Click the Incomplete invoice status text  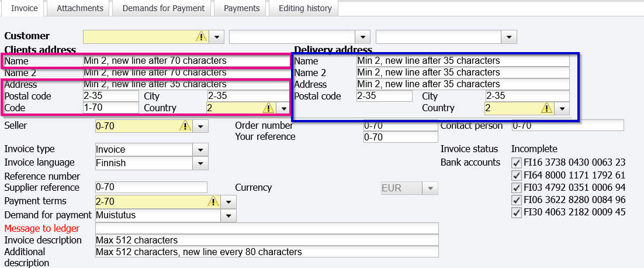534,149
